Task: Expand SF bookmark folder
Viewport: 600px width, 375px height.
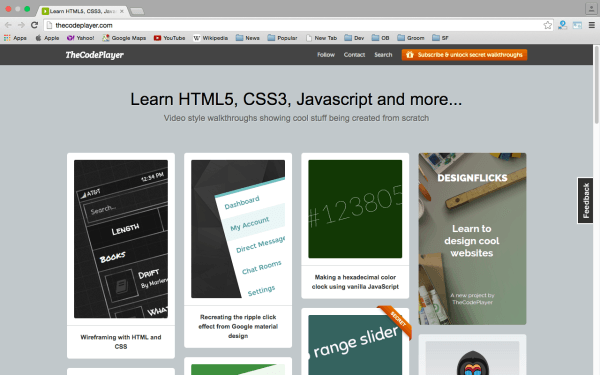Action: tap(440, 38)
